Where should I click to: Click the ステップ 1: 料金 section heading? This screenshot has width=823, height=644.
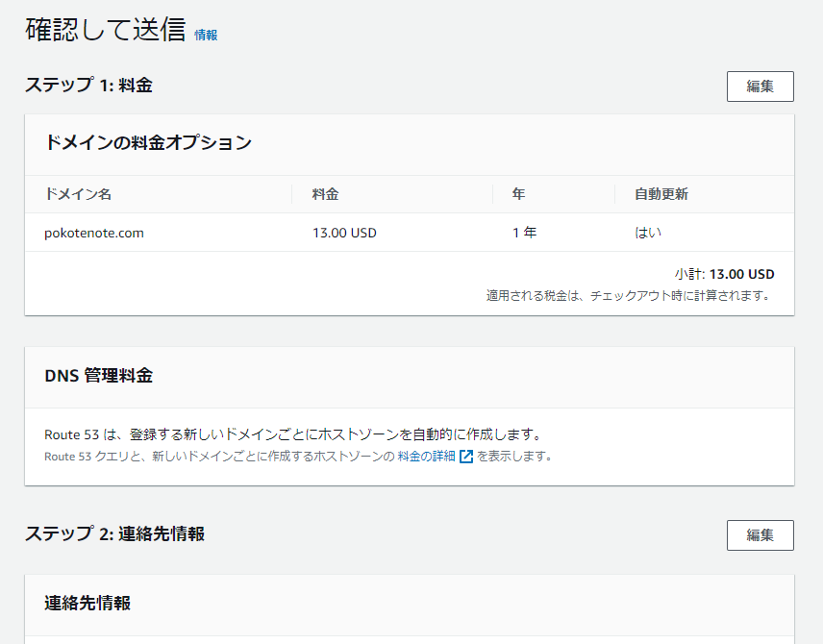[88, 85]
